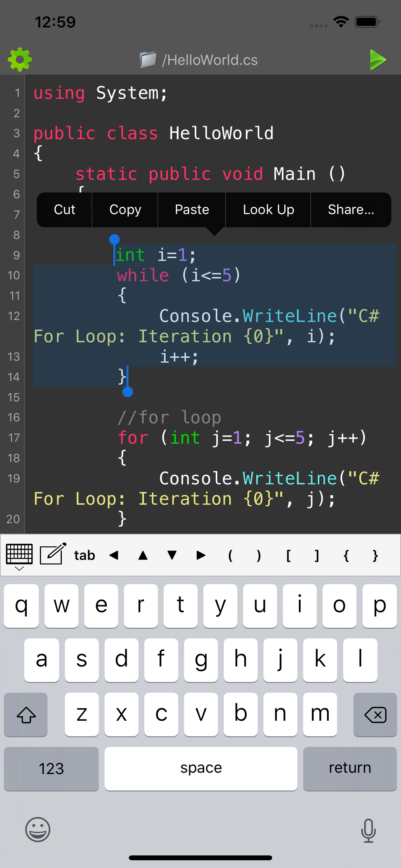Choose Paste from the edit menu
Screen dimensions: 401x868
[192, 210]
